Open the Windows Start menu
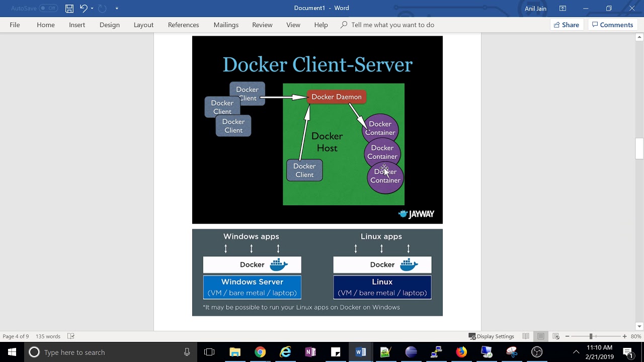This screenshot has width=644, height=362. 12,352
